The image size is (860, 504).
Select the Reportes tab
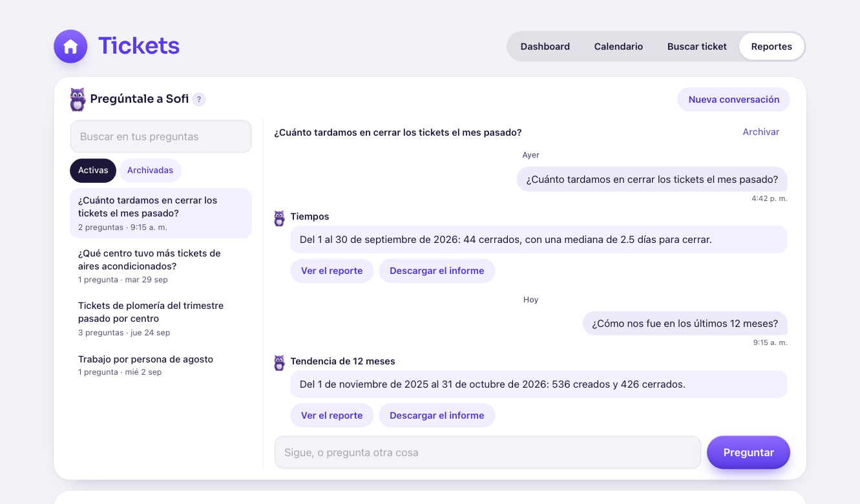pyautogui.click(x=771, y=47)
